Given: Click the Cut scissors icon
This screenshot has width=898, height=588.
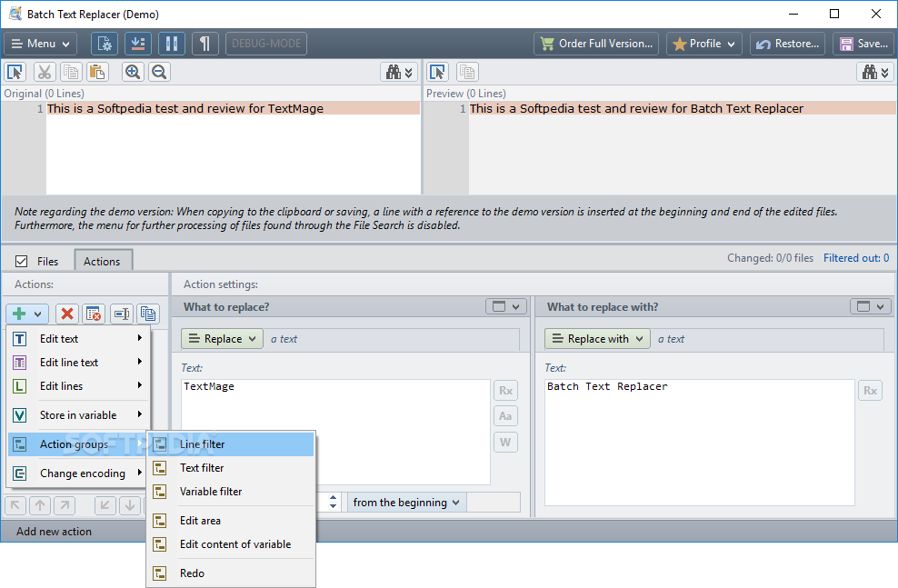Looking at the screenshot, I should point(45,72).
